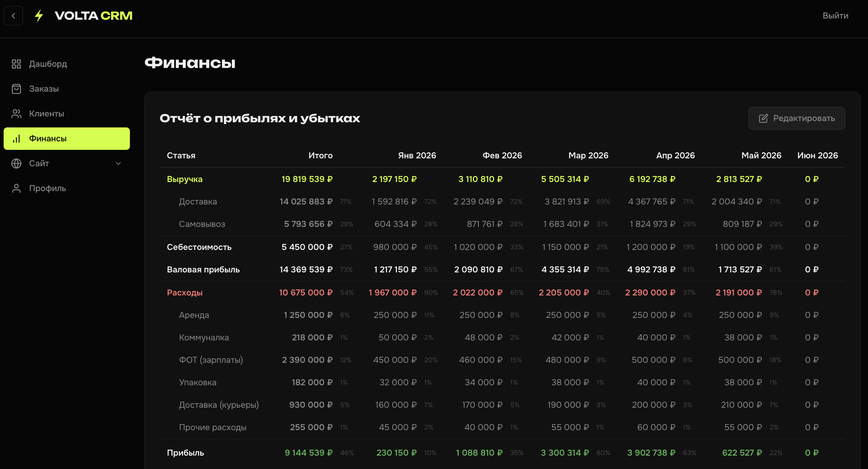The height and width of the screenshot is (469, 868).
Task: Click the Финансы page heading
Action: pos(190,63)
